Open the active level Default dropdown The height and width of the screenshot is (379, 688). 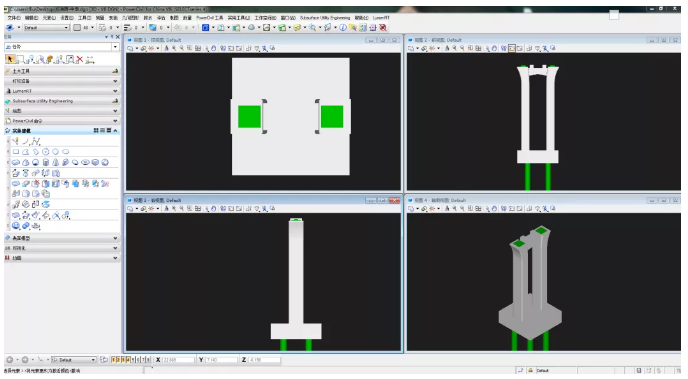click(x=46, y=28)
